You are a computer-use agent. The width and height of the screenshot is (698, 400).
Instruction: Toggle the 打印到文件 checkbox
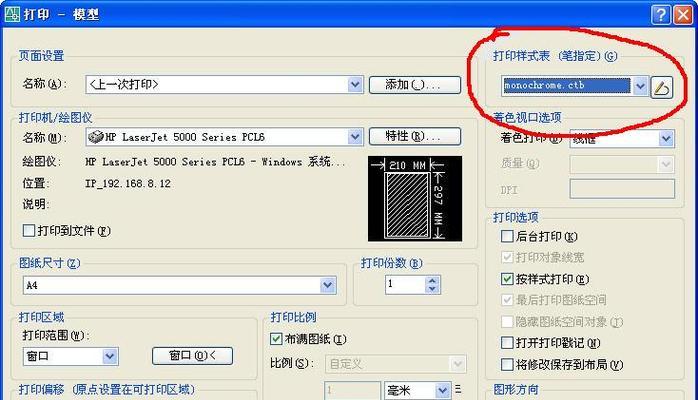29,230
